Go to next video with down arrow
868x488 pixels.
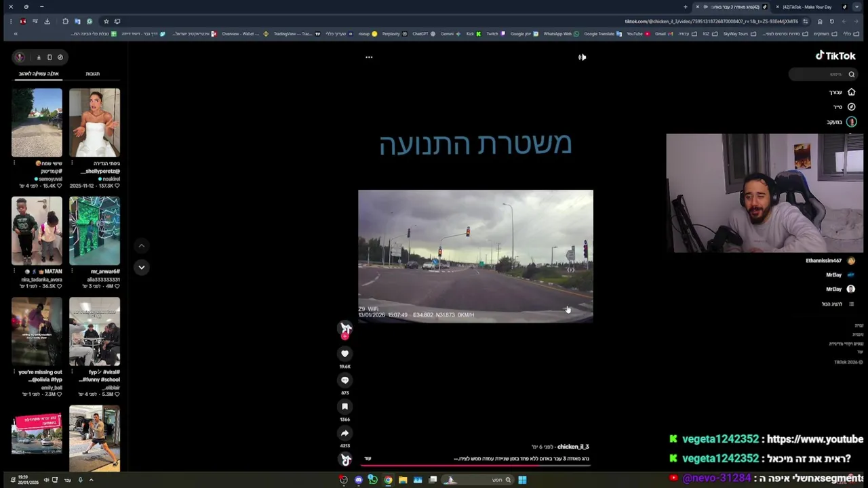pyautogui.click(x=141, y=267)
